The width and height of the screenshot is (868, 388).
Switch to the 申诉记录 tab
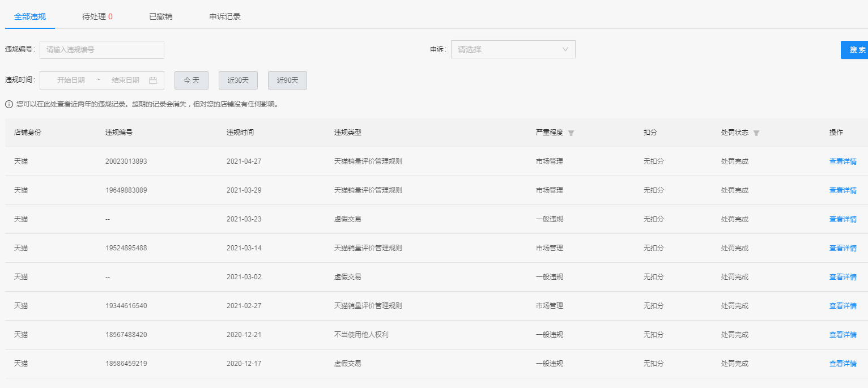(x=225, y=16)
